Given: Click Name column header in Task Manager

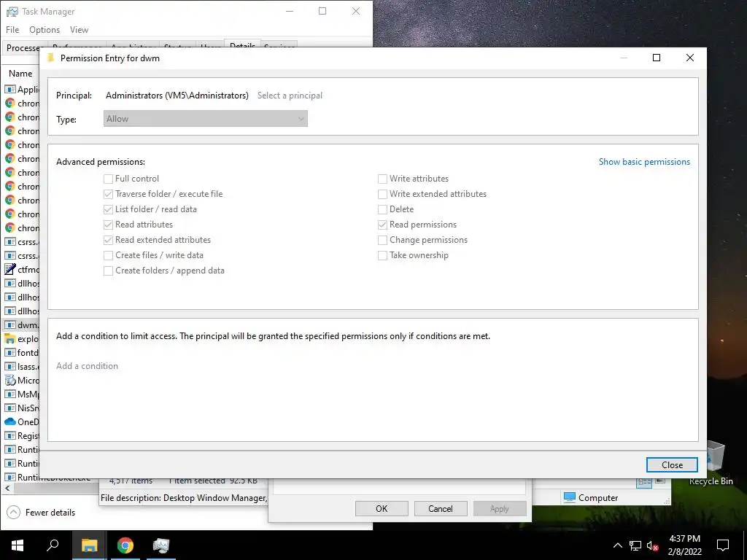Looking at the screenshot, I should [x=20, y=74].
